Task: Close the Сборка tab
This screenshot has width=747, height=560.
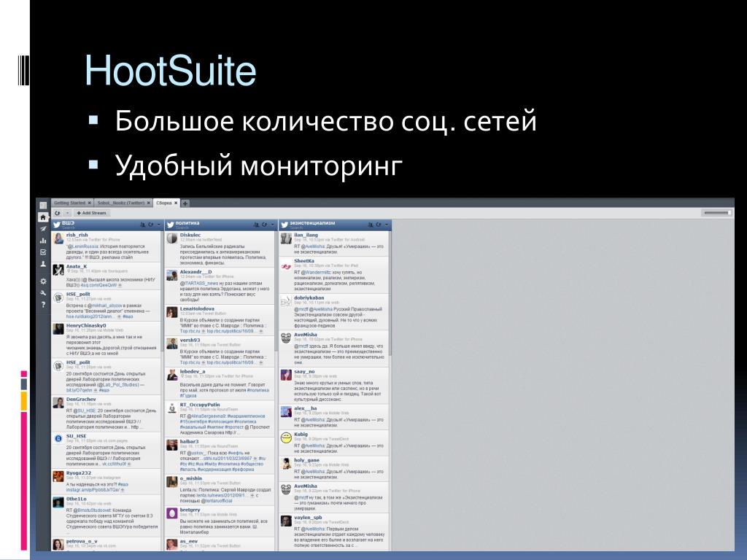Action: pyautogui.click(x=176, y=203)
